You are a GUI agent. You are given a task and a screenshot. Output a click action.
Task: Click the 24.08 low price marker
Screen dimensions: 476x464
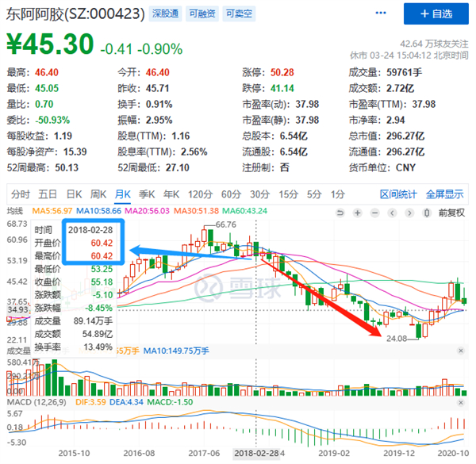(x=397, y=339)
